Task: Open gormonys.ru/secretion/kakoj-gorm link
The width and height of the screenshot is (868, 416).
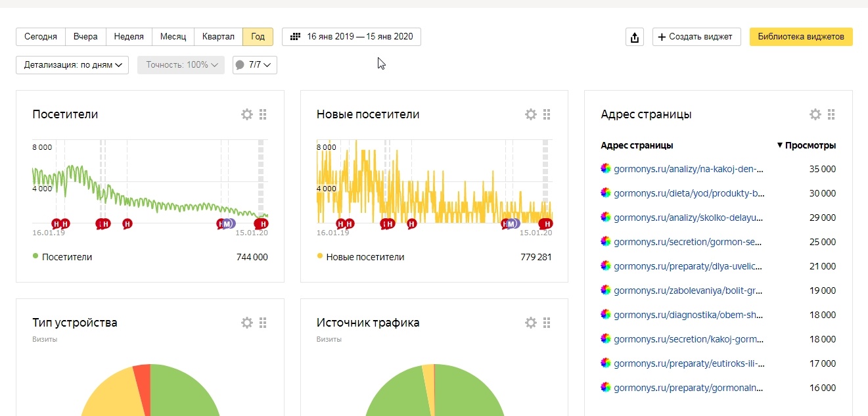Action: 689,339
